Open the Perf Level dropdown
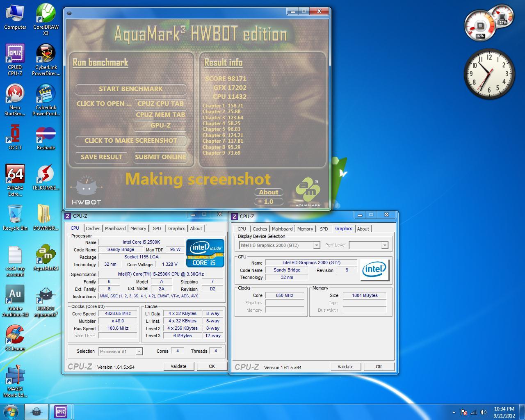 [368, 245]
